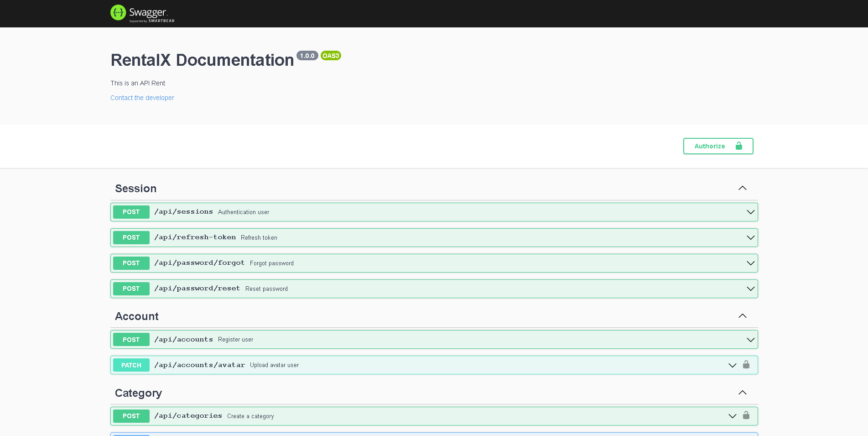Open the /api/sessions endpoint path
The height and width of the screenshot is (436, 868).
coord(183,212)
